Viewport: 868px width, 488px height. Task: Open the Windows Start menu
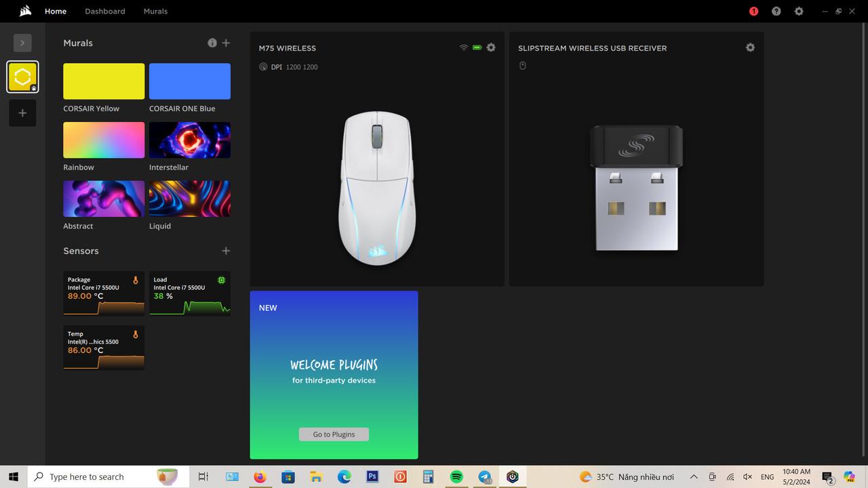[14, 476]
